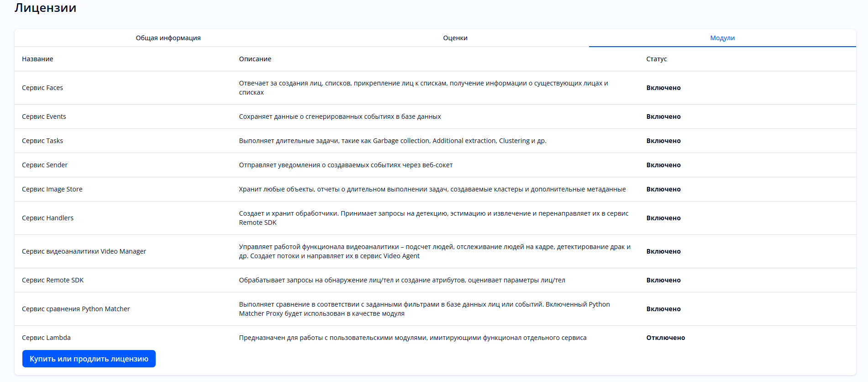The height and width of the screenshot is (382, 868).
Task: Select the Сервис Events row name
Action: point(44,117)
